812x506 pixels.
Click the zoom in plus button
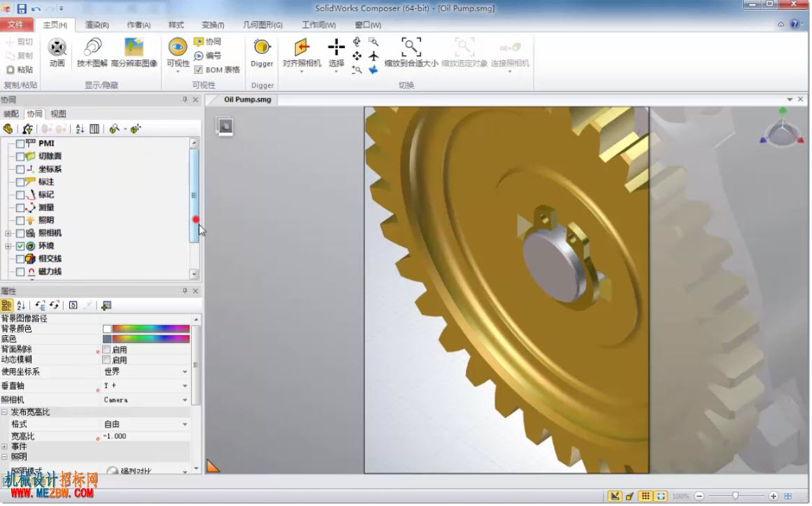pyautogui.click(x=773, y=496)
